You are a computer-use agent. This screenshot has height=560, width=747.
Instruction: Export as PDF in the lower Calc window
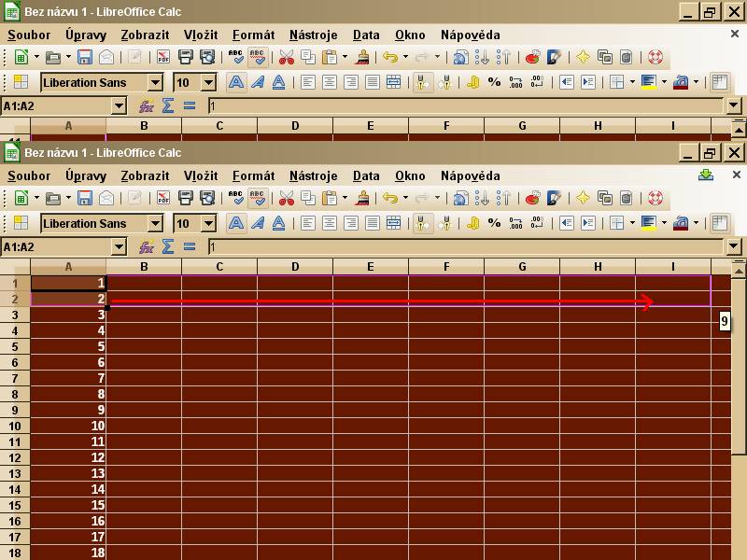click(x=163, y=198)
